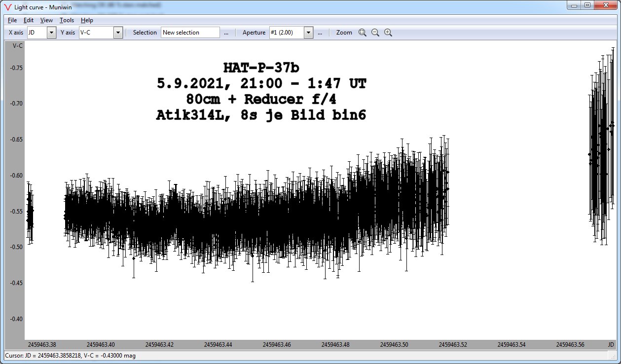621x364 pixels.
Task: Open the Edit menu
Action: click(x=29, y=20)
